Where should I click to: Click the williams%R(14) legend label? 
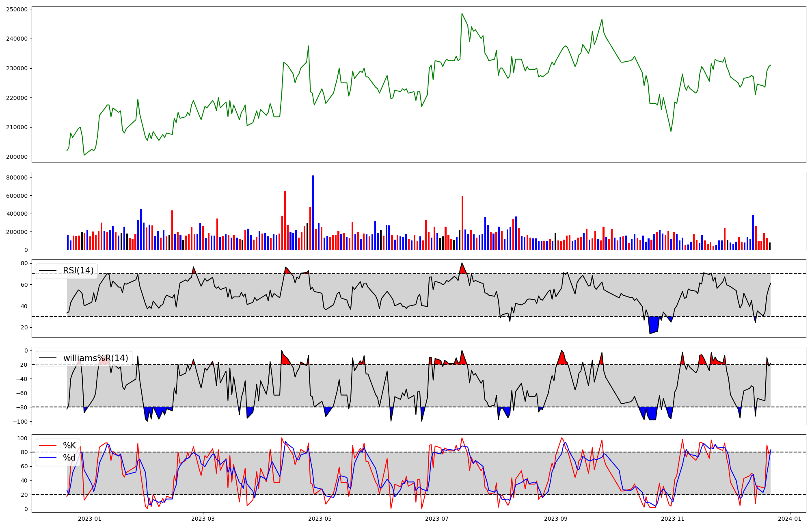click(x=95, y=358)
